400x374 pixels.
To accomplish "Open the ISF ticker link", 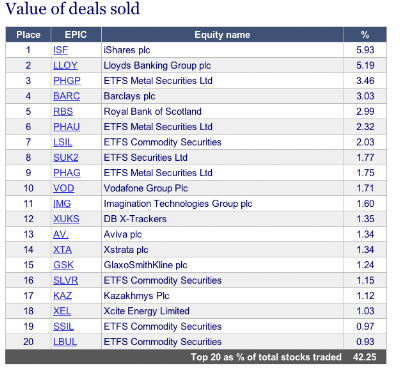I will (x=60, y=50).
